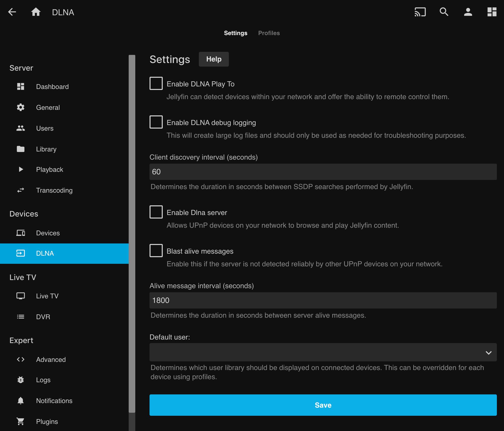Open the Devices page
The image size is (504, 431).
tap(48, 233)
